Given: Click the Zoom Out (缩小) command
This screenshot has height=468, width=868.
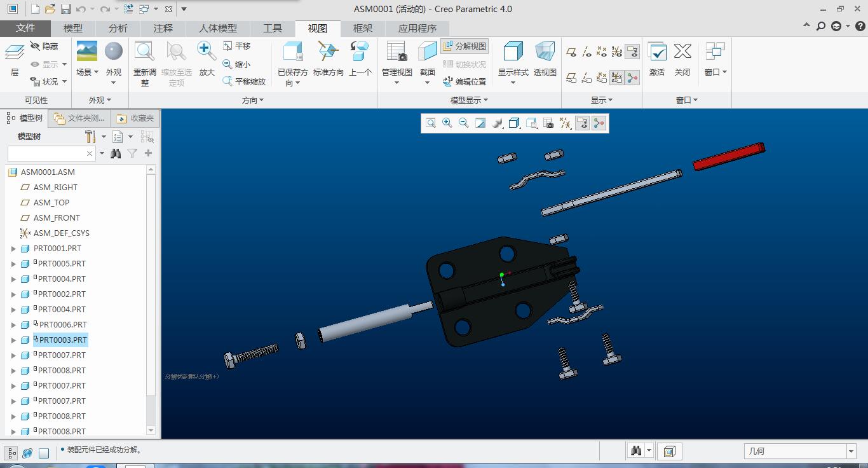Looking at the screenshot, I should pos(237,64).
